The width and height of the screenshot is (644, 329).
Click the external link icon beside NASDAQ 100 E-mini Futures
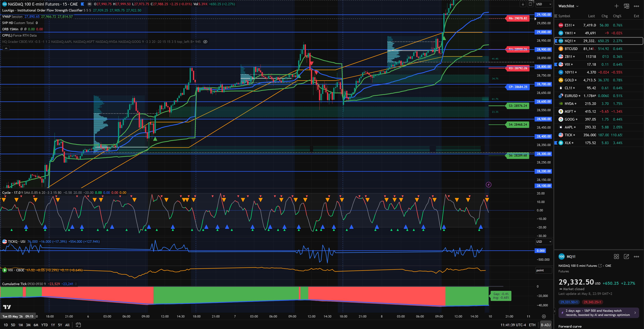pos(600,266)
